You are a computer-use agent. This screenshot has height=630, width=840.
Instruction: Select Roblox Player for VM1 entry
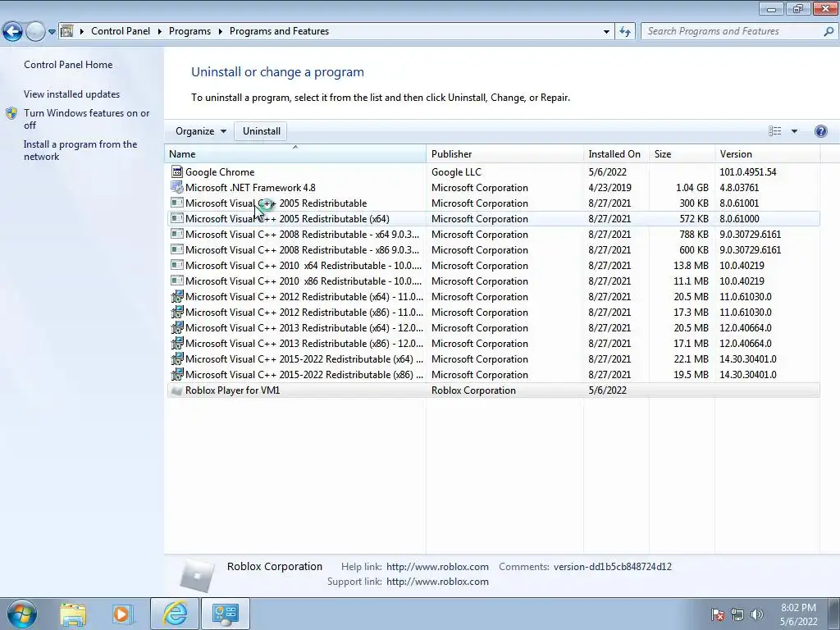tap(493, 390)
